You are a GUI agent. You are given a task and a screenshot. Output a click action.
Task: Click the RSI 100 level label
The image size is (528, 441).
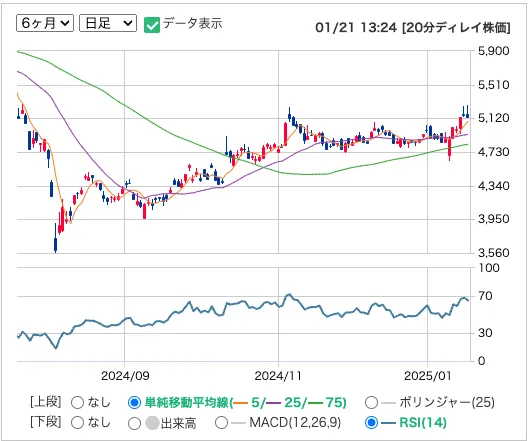click(x=489, y=268)
